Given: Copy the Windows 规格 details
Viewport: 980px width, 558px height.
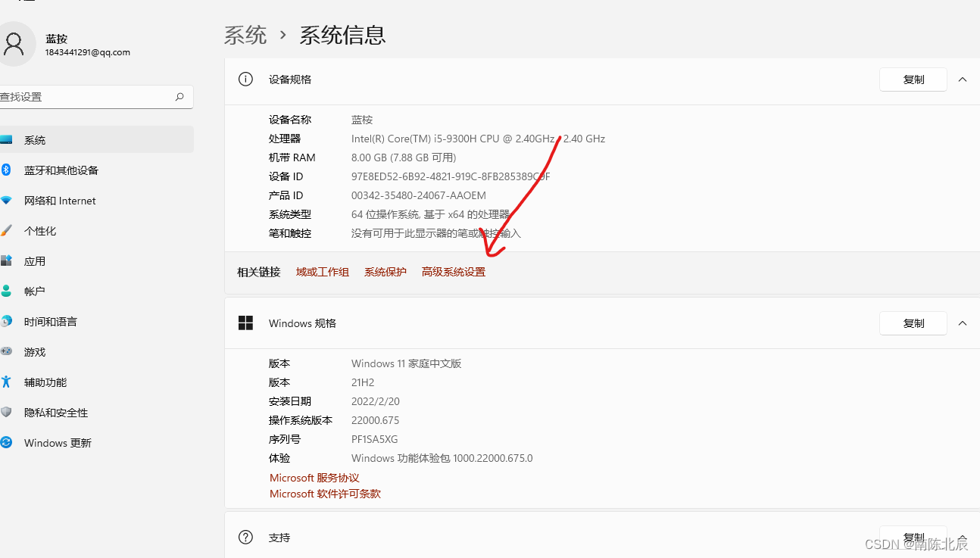Looking at the screenshot, I should [913, 323].
